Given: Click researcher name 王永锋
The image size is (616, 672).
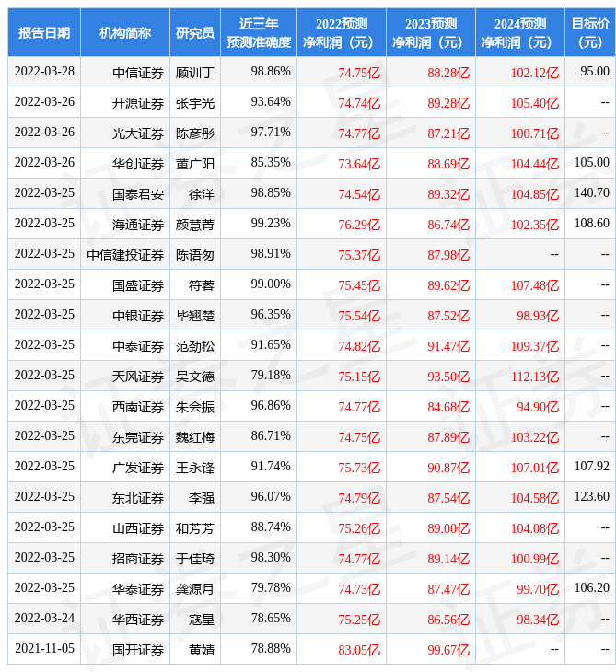Looking at the screenshot, I should point(195,468).
